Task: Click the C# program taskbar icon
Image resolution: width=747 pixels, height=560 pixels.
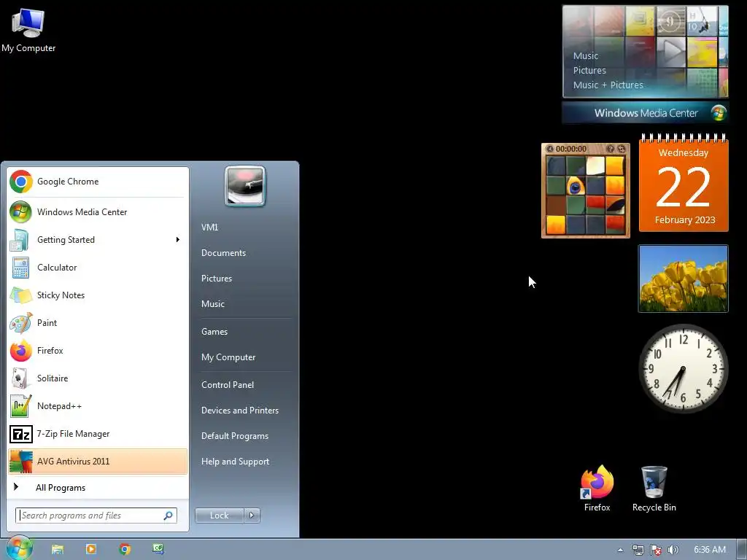Action: coord(158,550)
